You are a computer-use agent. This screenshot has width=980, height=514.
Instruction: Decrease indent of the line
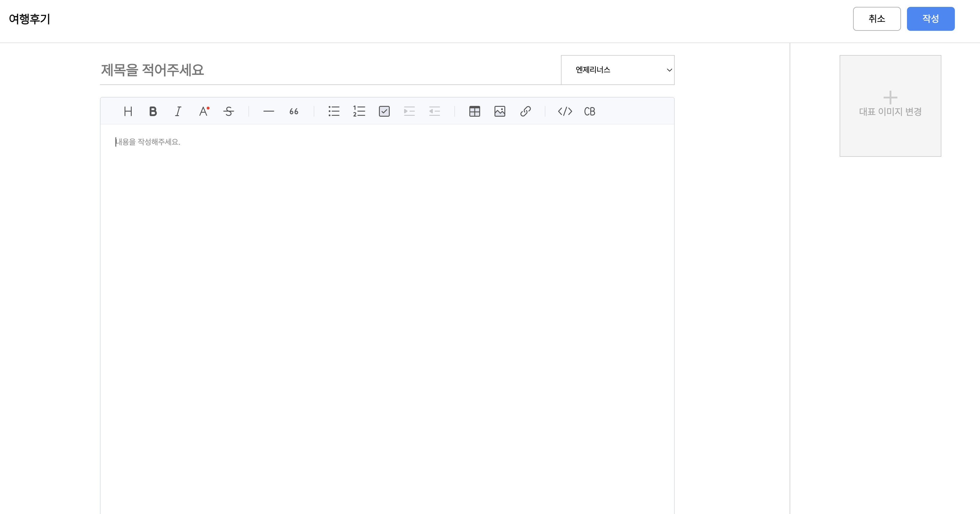(434, 111)
